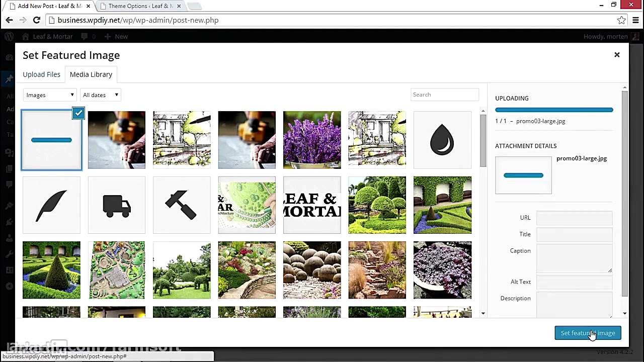This screenshot has height=362, width=644.
Task: Select the feather quill icon image
Action: (x=51, y=205)
